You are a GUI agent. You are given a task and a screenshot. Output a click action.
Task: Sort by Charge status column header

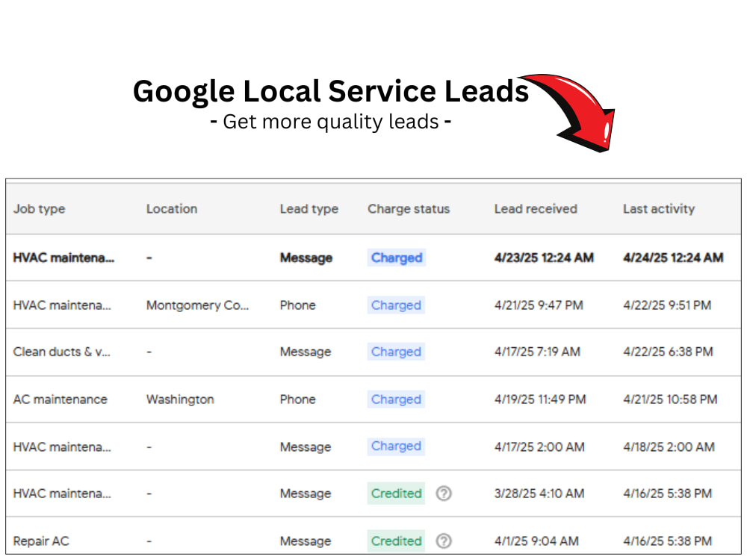point(409,208)
